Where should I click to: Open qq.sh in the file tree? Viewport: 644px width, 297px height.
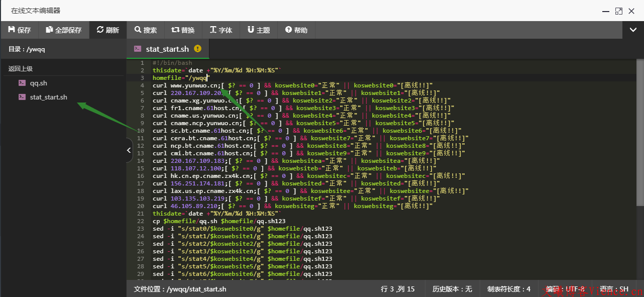38,83
